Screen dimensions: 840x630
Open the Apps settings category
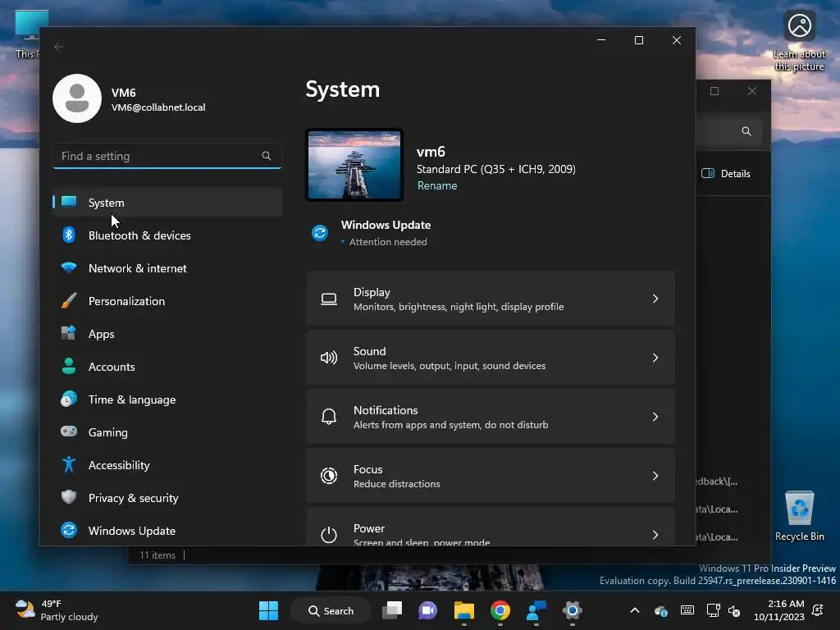tap(167, 334)
